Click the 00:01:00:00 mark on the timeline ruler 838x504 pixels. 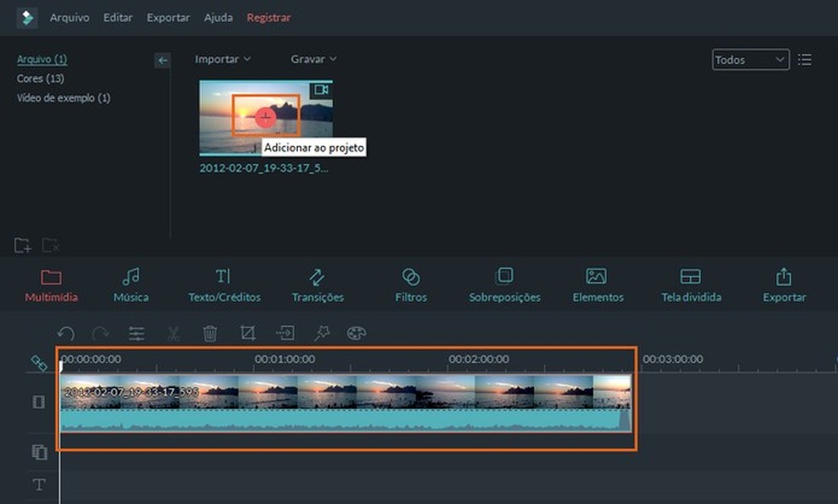click(x=284, y=359)
